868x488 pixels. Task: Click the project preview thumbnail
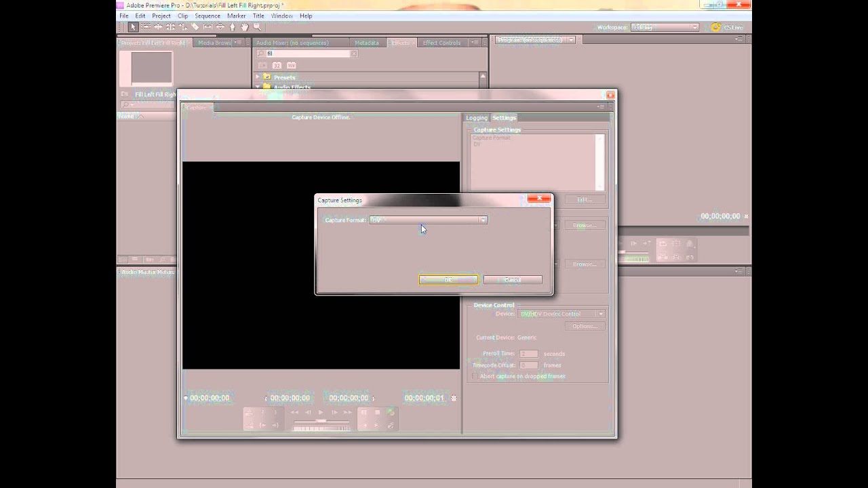pyautogui.click(x=146, y=68)
